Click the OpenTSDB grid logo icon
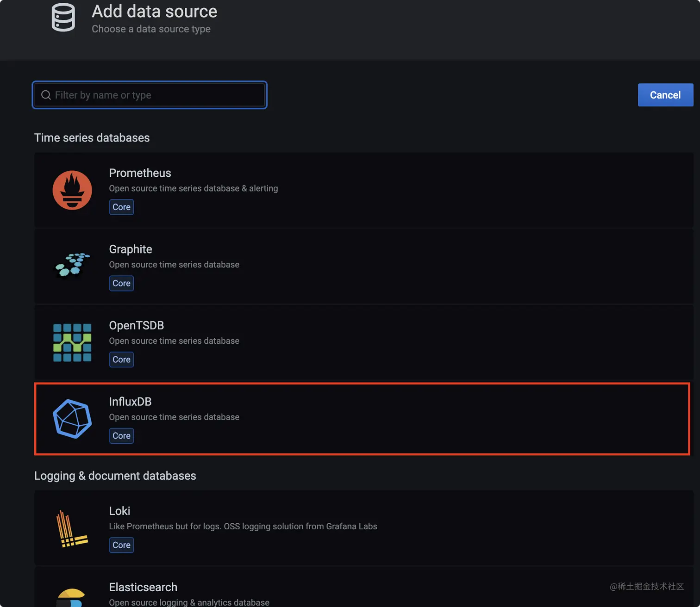 (72, 343)
